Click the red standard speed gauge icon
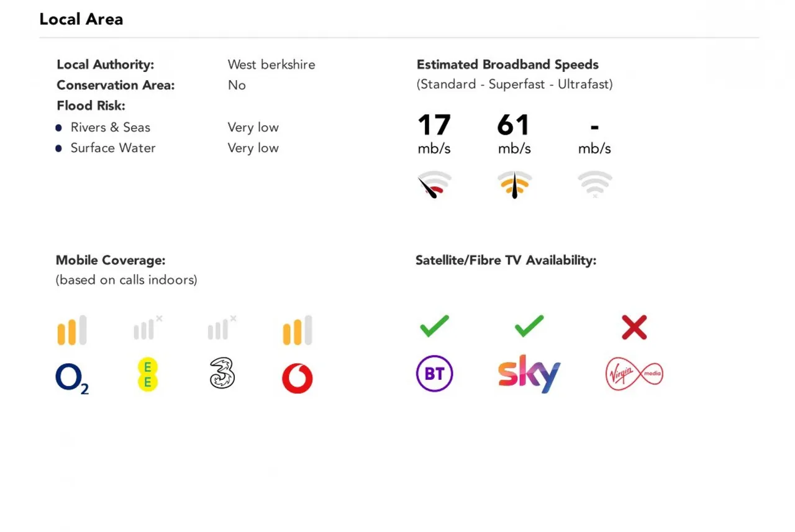The height and width of the screenshot is (532, 795). click(x=435, y=185)
